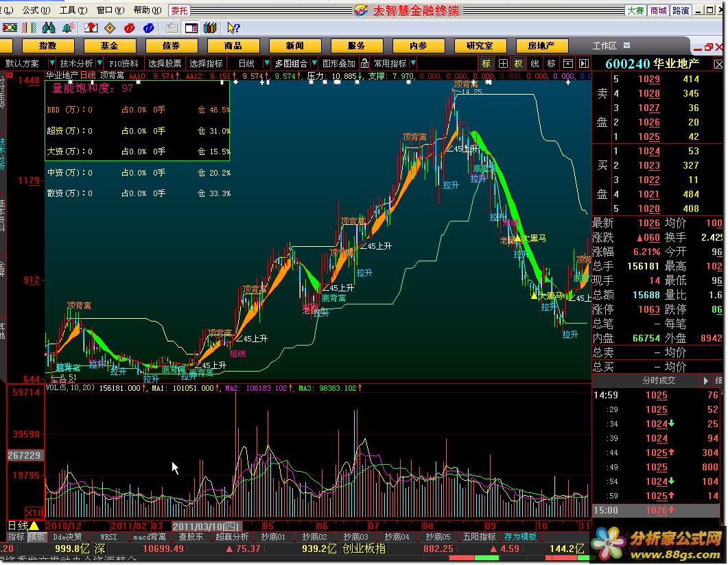The height and width of the screenshot is (565, 728).
Task: Expand the 分时成交 panel arrow
Action: tap(705, 381)
